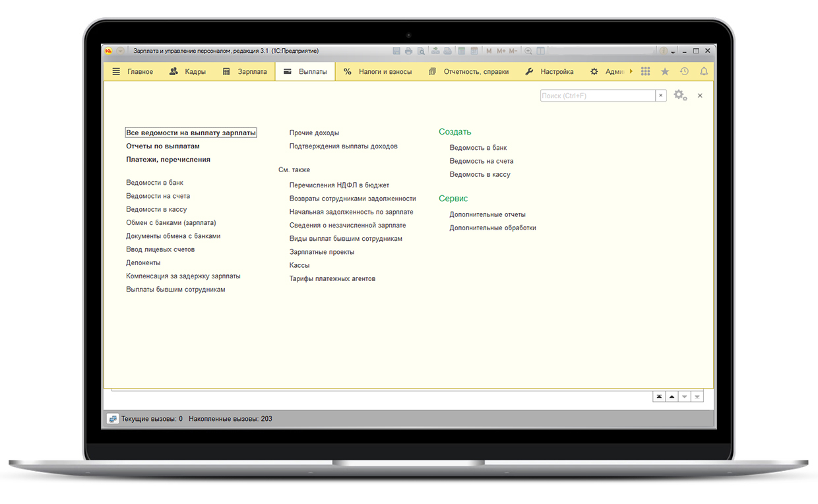Switch to the Зарплата section
This screenshot has height=504, width=818.
245,71
